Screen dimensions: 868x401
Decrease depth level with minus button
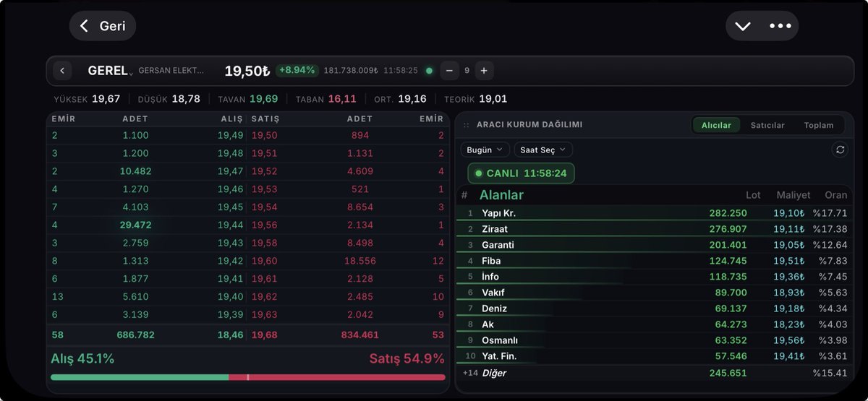pos(449,70)
